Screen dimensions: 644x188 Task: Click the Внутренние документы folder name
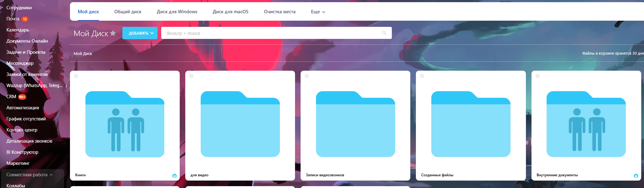[x=557, y=175]
